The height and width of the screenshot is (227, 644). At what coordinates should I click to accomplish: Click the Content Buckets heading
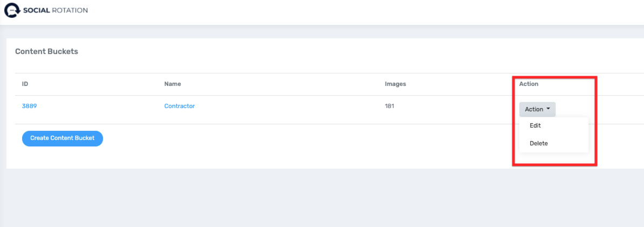coord(46,52)
